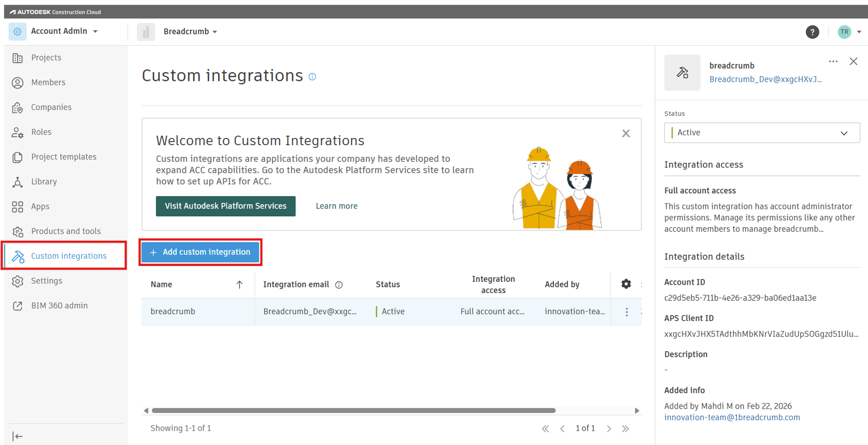Image resolution: width=868 pixels, height=445 pixels.
Task: Click the innovation-team@1breadcrumb.com link
Action: (x=732, y=418)
